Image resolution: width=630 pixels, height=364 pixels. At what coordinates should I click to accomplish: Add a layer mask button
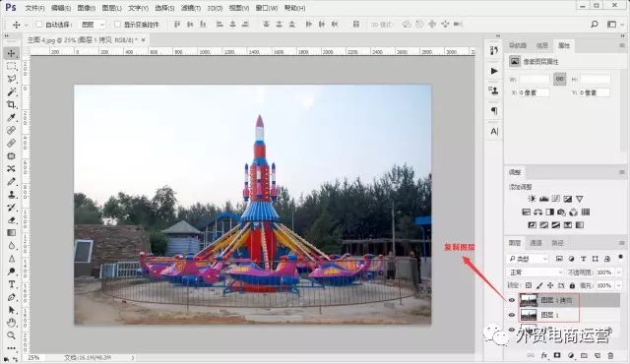(x=557, y=355)
